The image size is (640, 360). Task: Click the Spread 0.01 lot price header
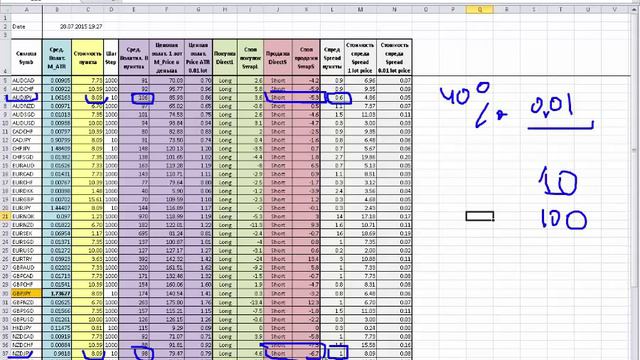[394, 58]
